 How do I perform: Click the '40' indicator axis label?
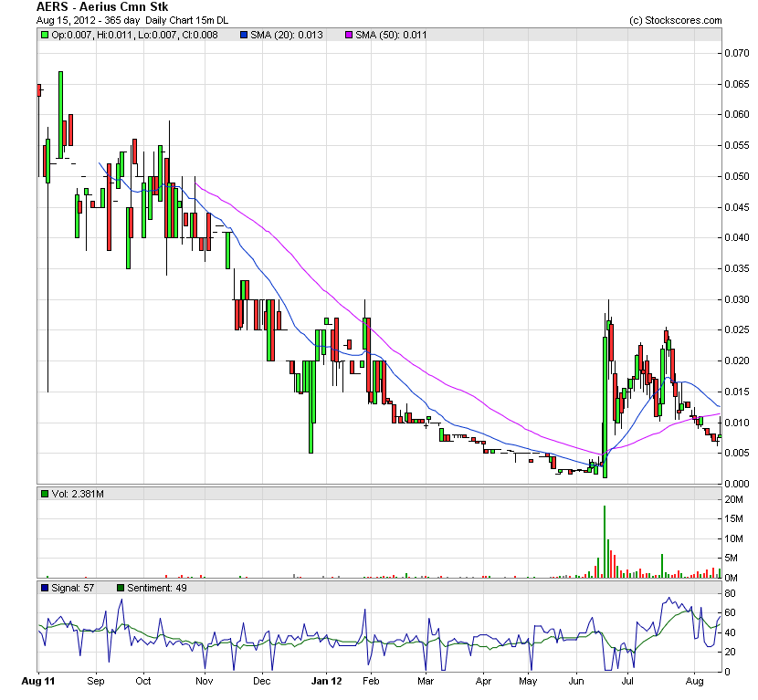730,632
